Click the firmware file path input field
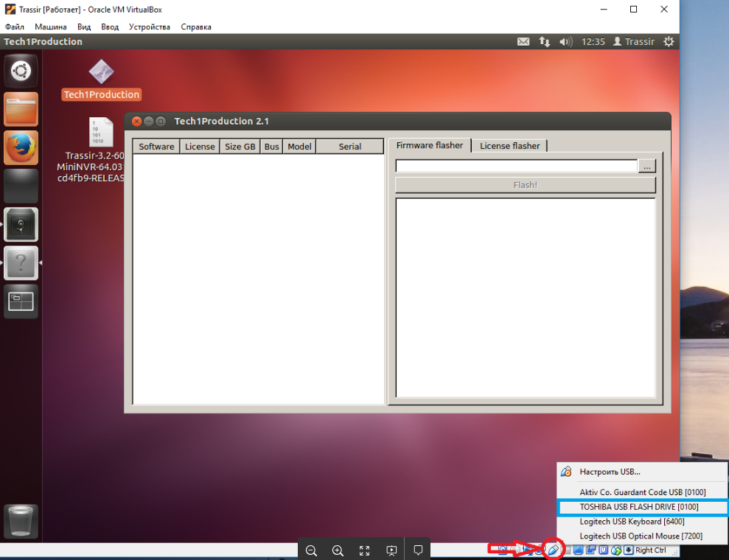The width and height of the screenshot is (729, 560). [516, 166]
